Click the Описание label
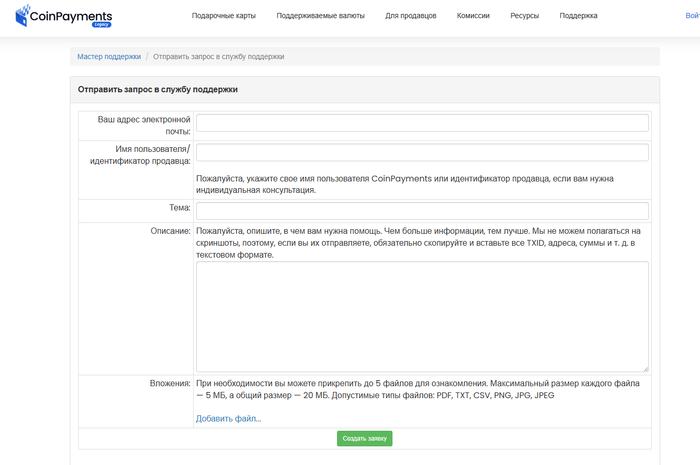Image resolution: width=700 pixels, height=465 pixels. click(170, 231)
